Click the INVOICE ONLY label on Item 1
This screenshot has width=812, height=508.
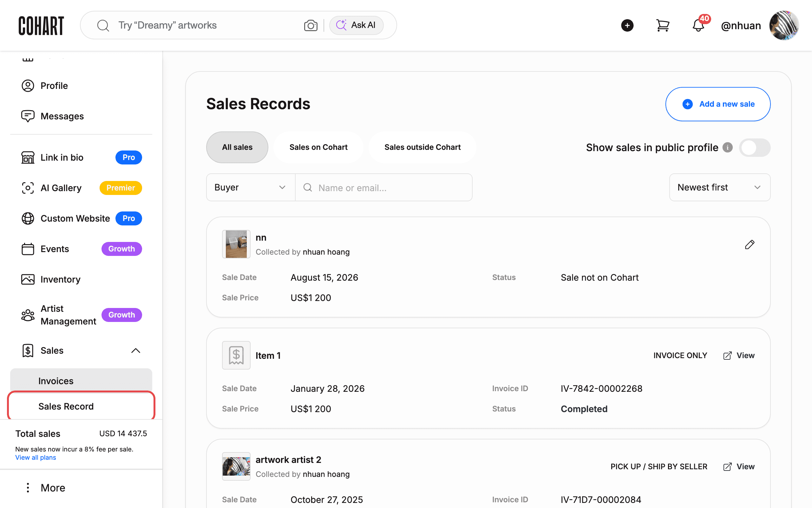pos(680,356)
